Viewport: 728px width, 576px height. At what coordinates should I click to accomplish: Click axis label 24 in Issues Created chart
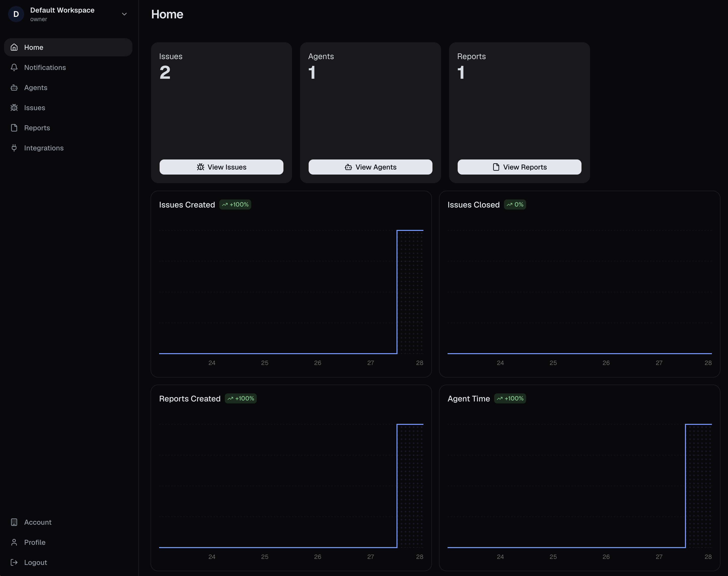coord(212,363)
